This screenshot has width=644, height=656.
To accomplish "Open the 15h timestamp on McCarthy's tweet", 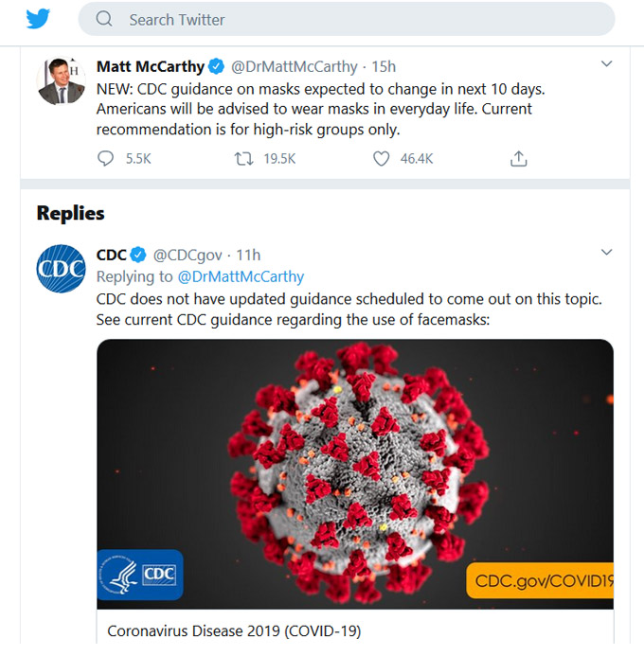I will [x=384, y=66].
